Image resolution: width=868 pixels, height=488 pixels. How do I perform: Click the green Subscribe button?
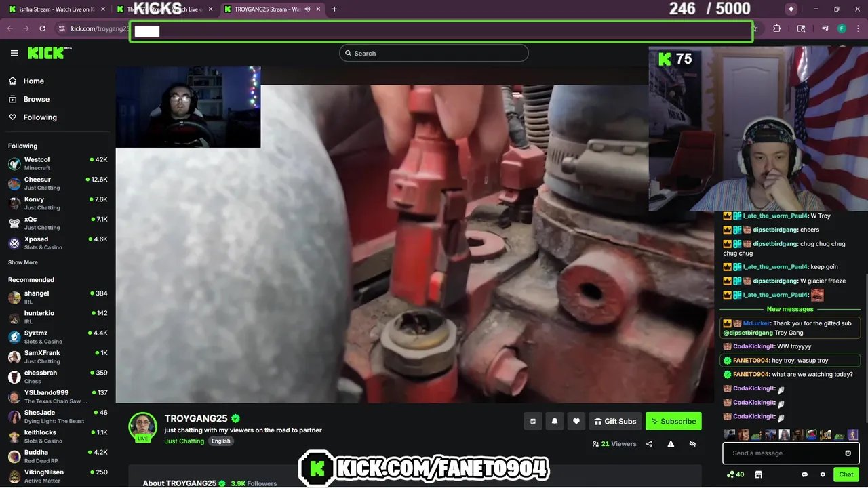pyautogui.click(x=673, y=421)
